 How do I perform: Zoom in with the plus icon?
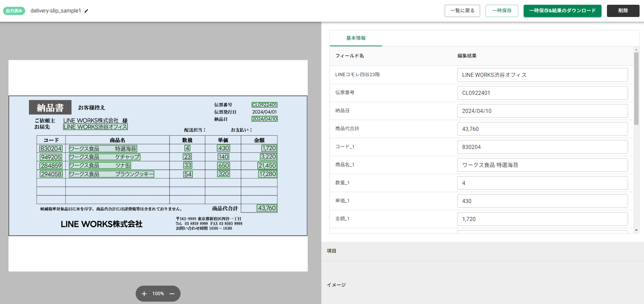[x=144, y=294]
